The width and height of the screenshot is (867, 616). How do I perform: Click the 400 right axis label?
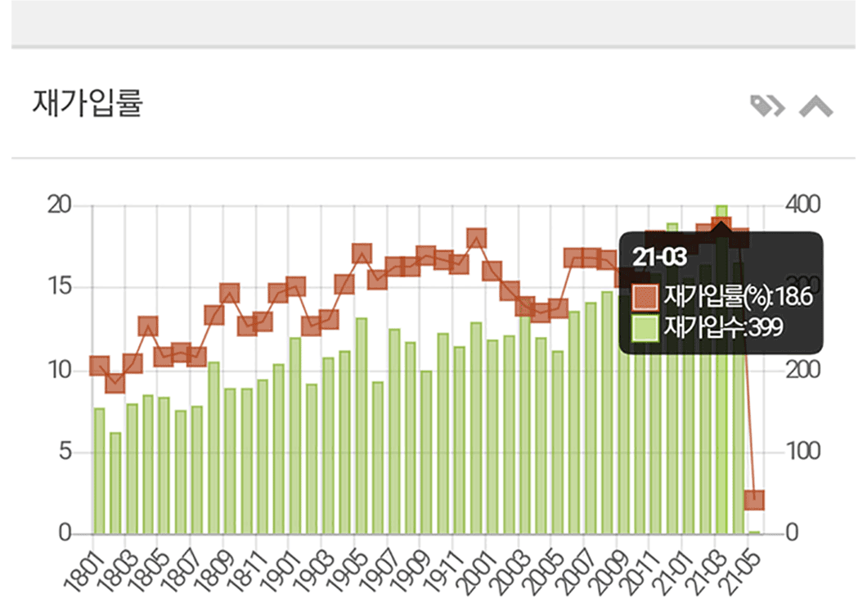(803, 205)
